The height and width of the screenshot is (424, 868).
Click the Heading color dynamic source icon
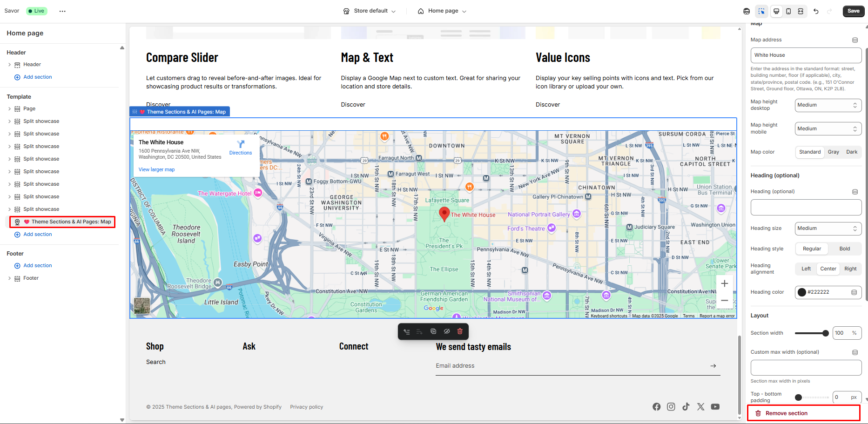pyautogui.click(x=854, y=292)
